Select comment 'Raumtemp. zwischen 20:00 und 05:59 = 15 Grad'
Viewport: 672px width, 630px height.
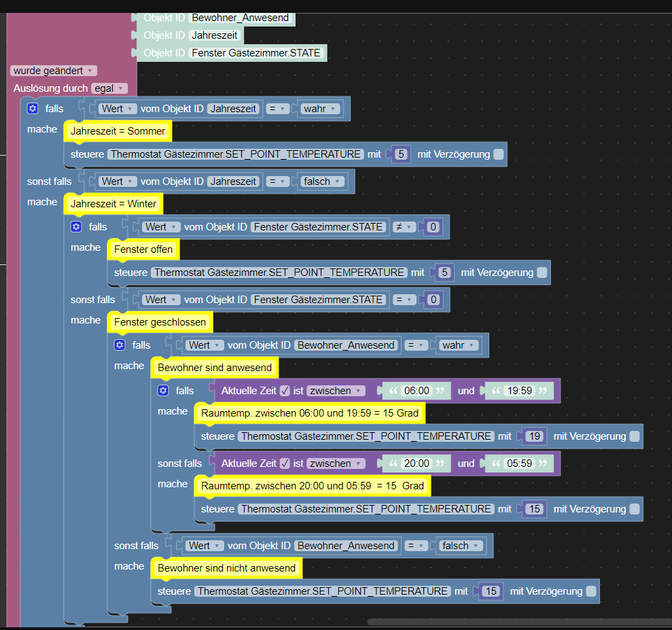(313, 486)
